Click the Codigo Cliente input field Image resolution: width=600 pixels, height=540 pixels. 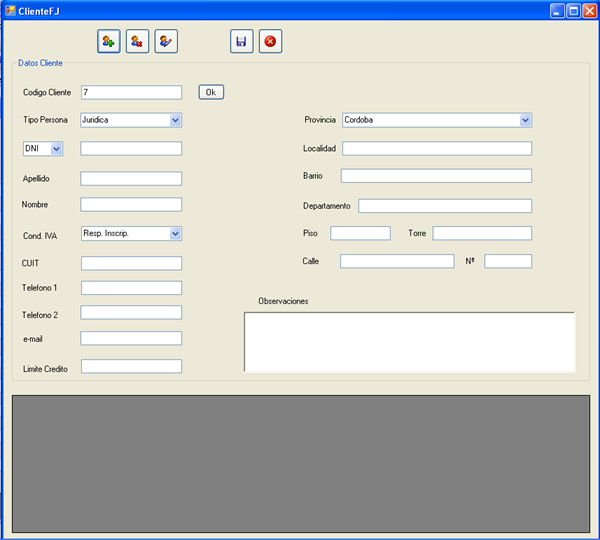pos(131,92)
